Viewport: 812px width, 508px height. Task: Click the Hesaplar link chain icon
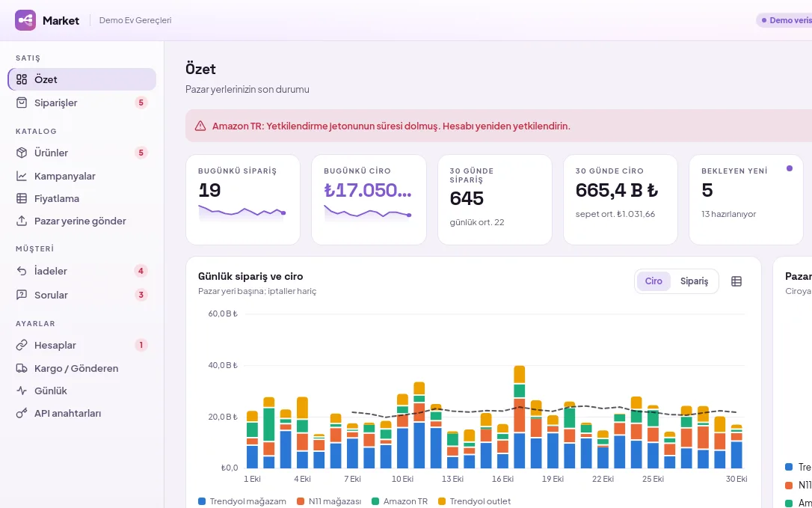tap(21, 345)
